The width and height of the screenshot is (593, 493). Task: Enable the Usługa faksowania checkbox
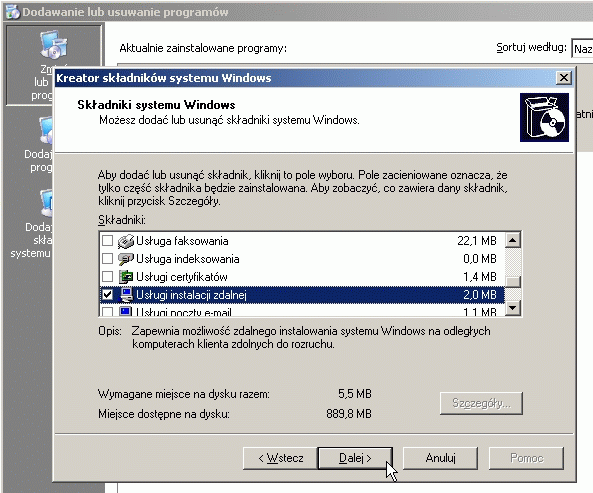(x=108, y=241)
